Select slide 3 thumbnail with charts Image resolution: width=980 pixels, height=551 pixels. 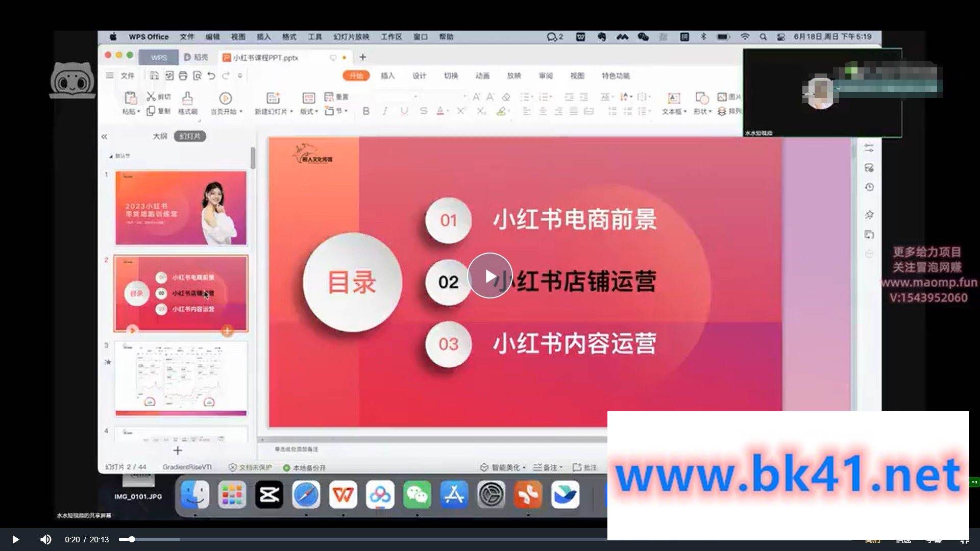click(181, 379)
